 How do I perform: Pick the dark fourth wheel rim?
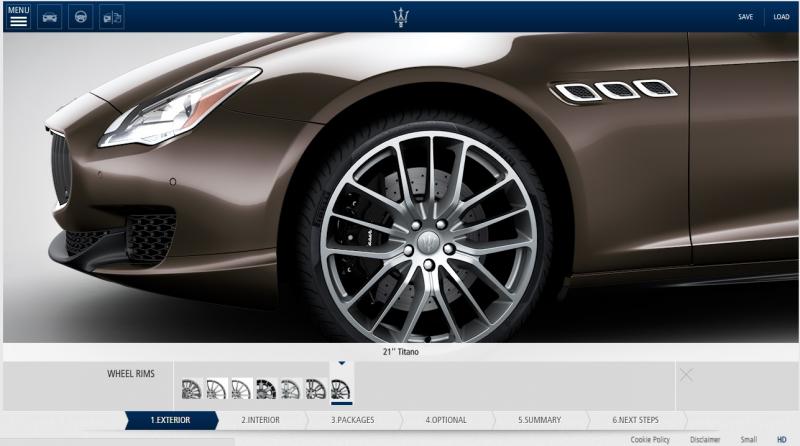tap(266, 389)
